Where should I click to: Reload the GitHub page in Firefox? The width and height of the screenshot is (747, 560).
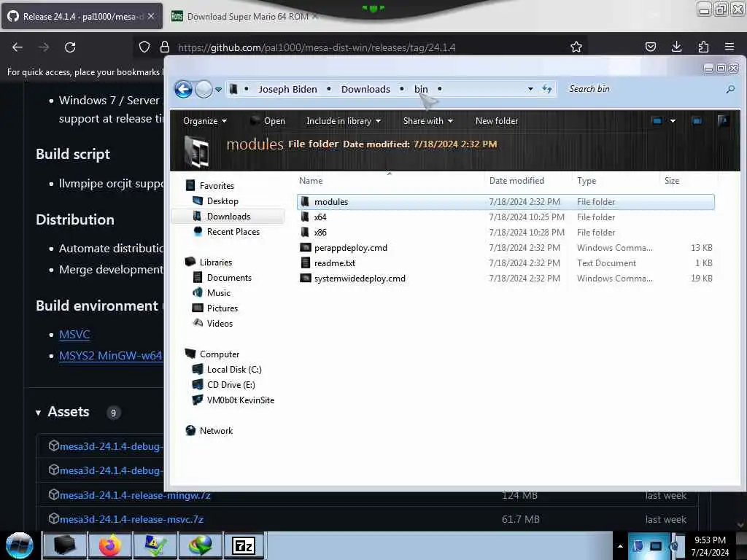pyautogui.click(x=70, y=47)
